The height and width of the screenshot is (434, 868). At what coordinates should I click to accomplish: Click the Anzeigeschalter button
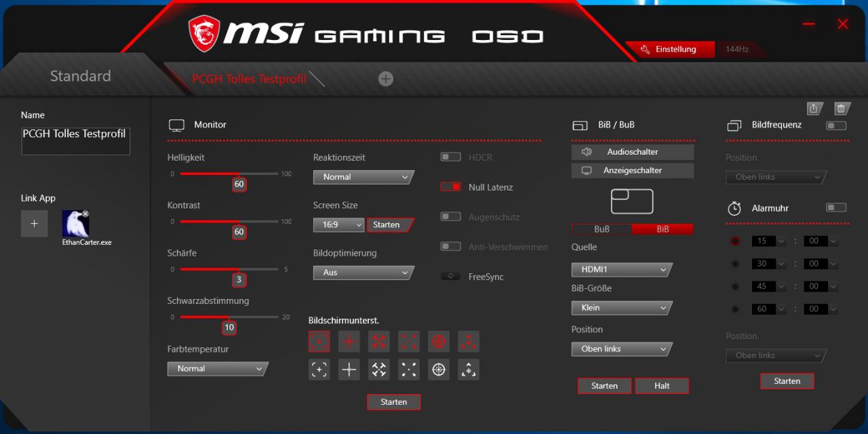tap(633, 170)
